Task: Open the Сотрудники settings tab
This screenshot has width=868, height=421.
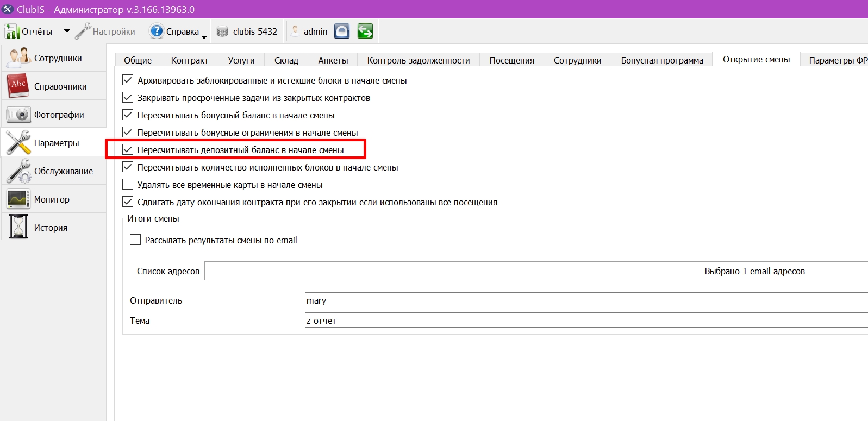Action: [x=578, y=60]
